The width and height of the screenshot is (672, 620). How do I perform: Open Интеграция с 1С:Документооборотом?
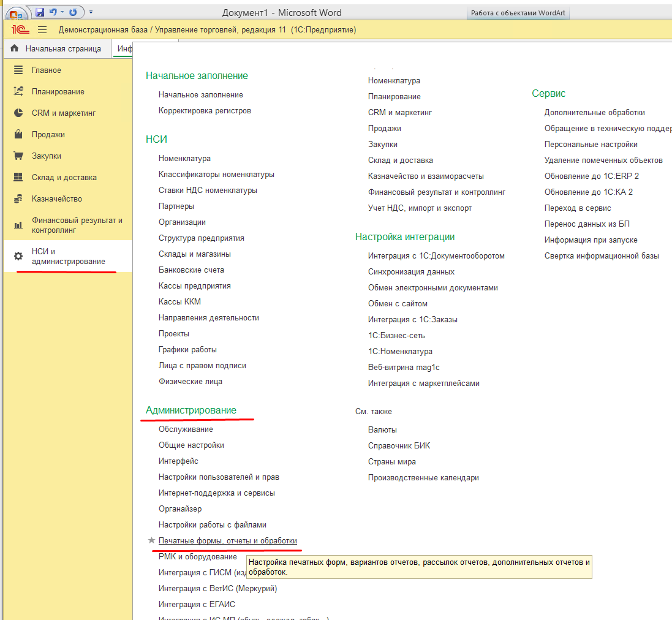(436, 256)
